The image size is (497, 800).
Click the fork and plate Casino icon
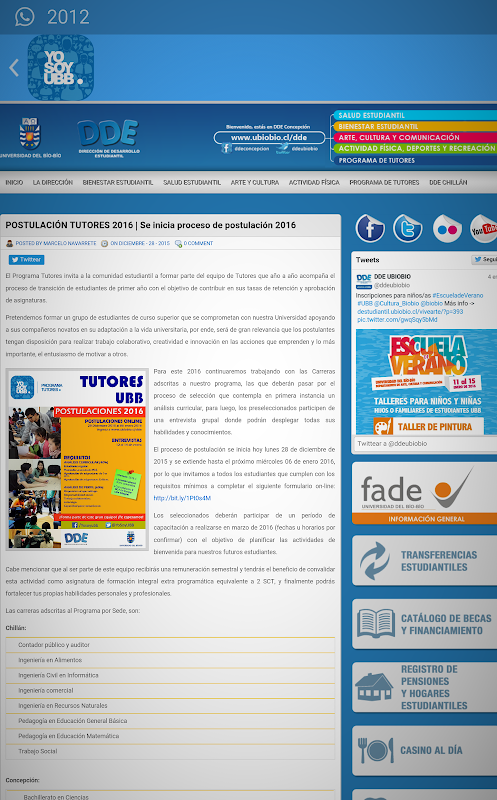pyautogui.click(x=376, y=751)
